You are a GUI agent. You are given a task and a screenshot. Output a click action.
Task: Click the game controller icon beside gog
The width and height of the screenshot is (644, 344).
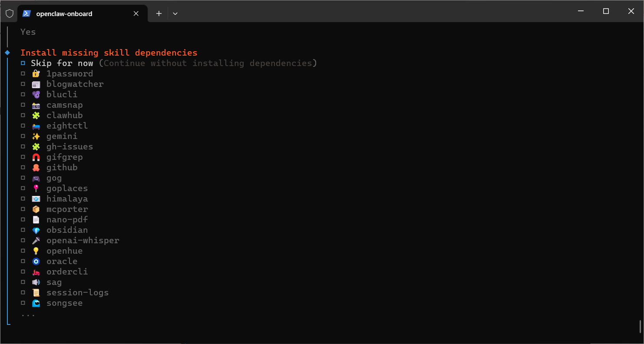[x=36, y=178]
